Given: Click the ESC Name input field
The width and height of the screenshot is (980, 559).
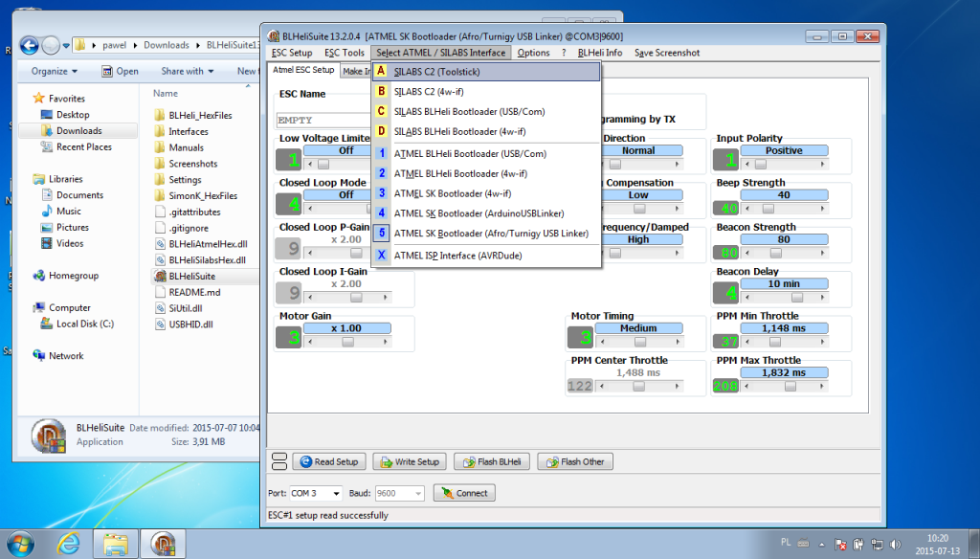Looking at the screenshot, I should 322,121.
